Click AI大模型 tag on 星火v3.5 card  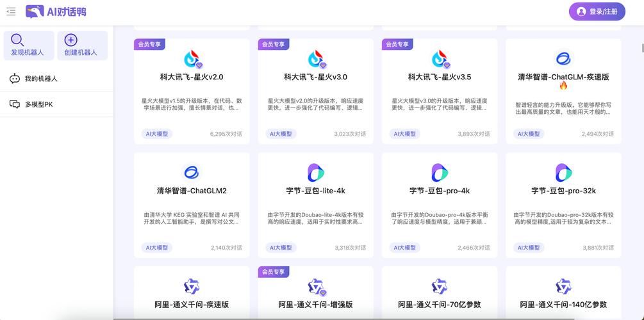(404, 134)
